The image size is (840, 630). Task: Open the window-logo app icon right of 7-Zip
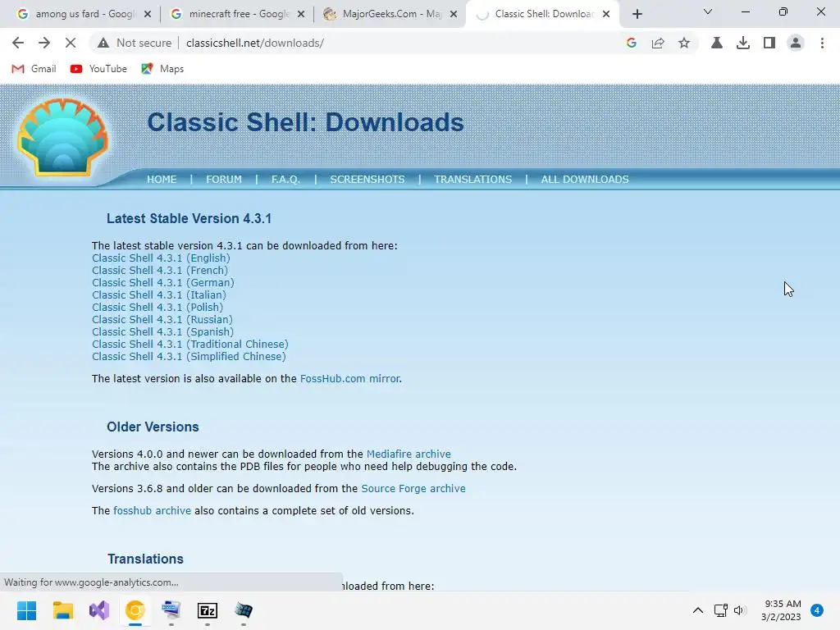(x=243, y=610)
